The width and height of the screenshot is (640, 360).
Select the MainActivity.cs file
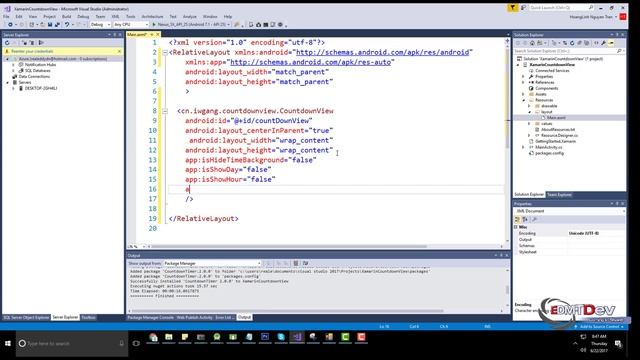(x=549, y=147)
